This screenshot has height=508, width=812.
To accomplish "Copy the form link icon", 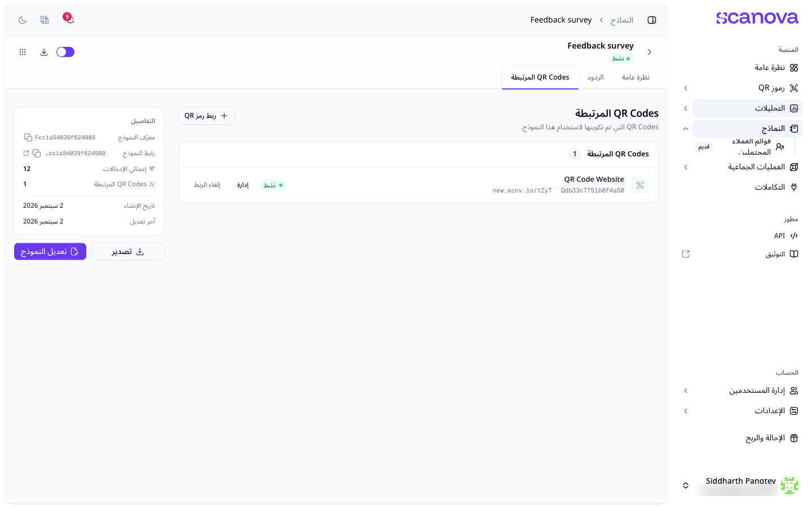I will pos(37,153).
